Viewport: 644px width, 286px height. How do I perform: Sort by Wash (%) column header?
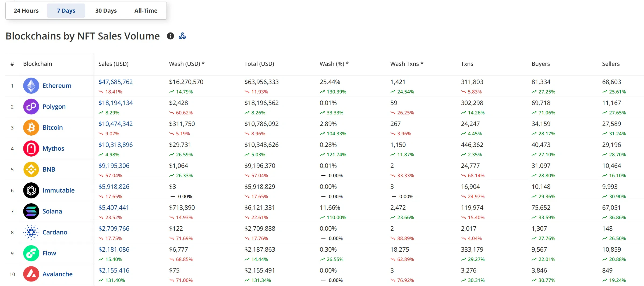coord(334,64)
